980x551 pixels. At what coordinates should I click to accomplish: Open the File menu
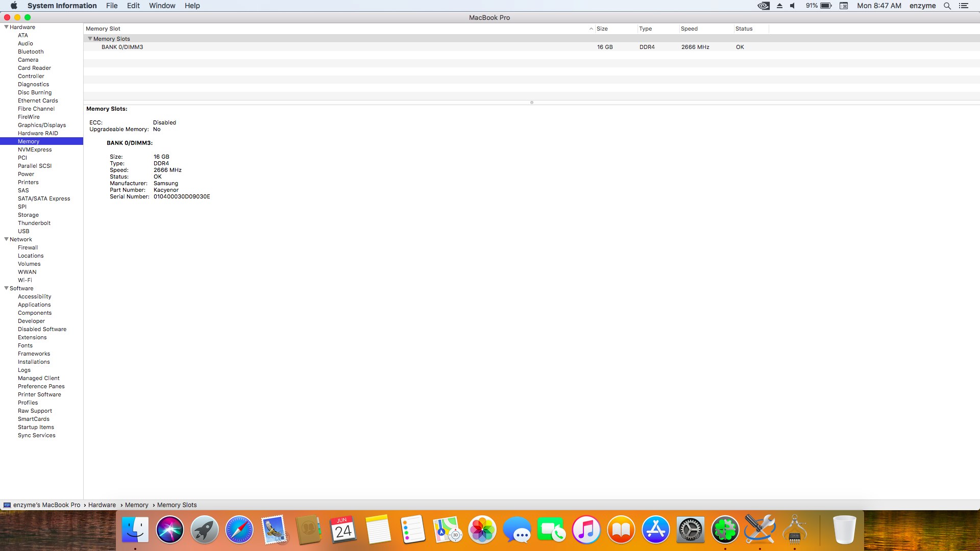pos(112,6)
